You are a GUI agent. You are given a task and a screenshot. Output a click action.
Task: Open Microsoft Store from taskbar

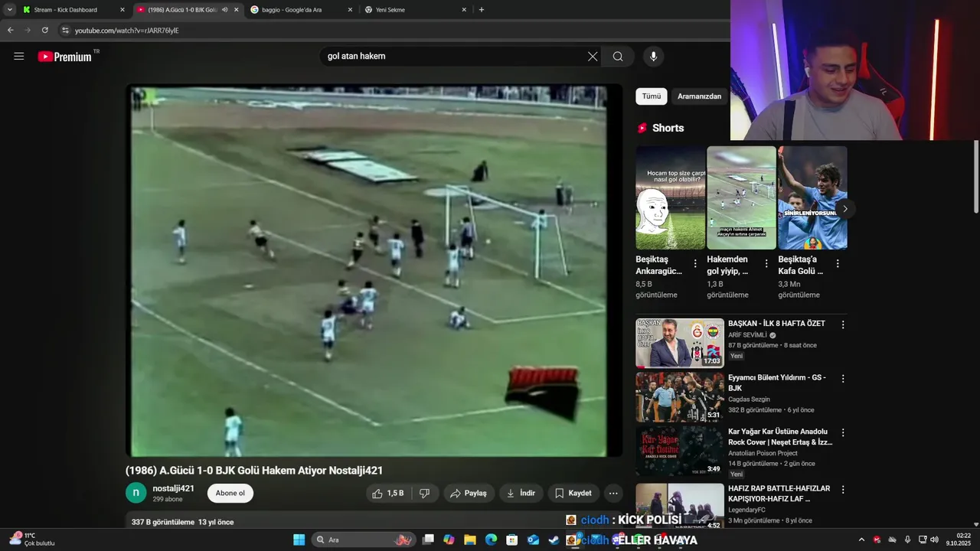pos(512,540)
